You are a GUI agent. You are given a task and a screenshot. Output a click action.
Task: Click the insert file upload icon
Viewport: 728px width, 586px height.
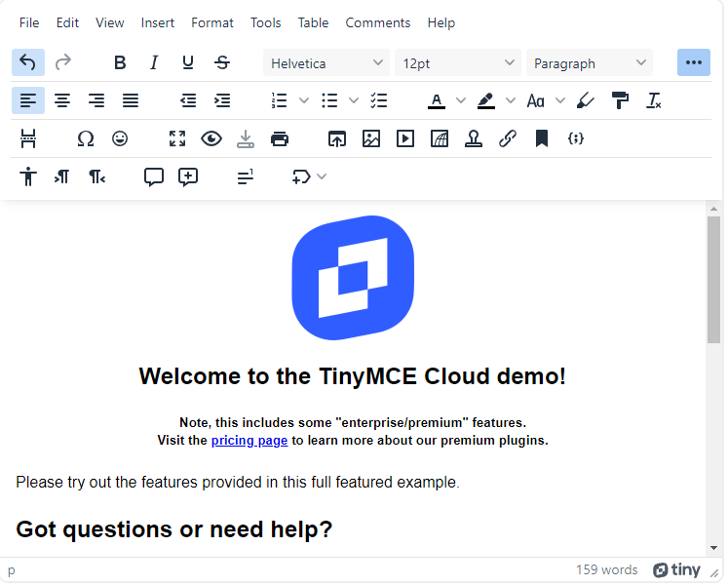[337, 138]
